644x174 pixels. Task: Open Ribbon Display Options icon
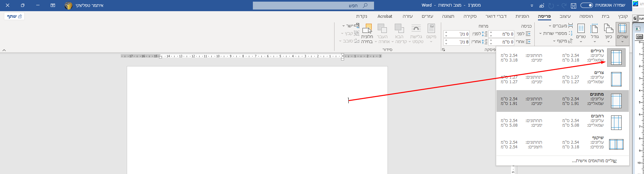point(53,6)
